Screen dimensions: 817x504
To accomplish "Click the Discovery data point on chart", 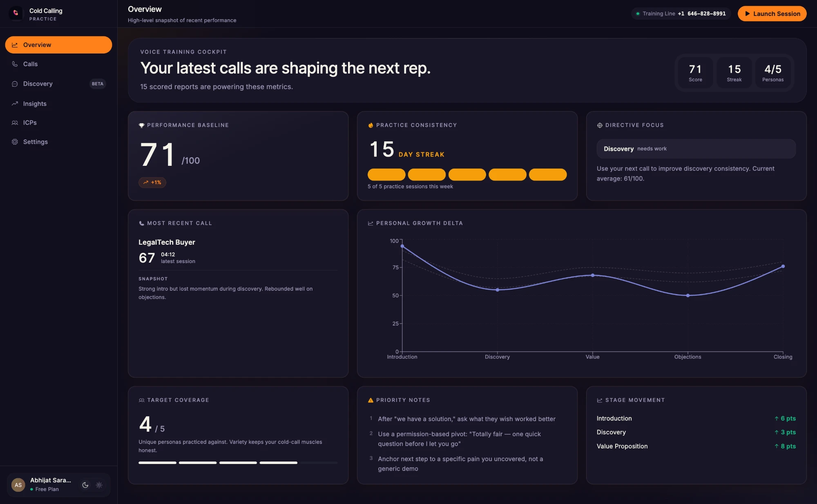I will tap(497, 290).
